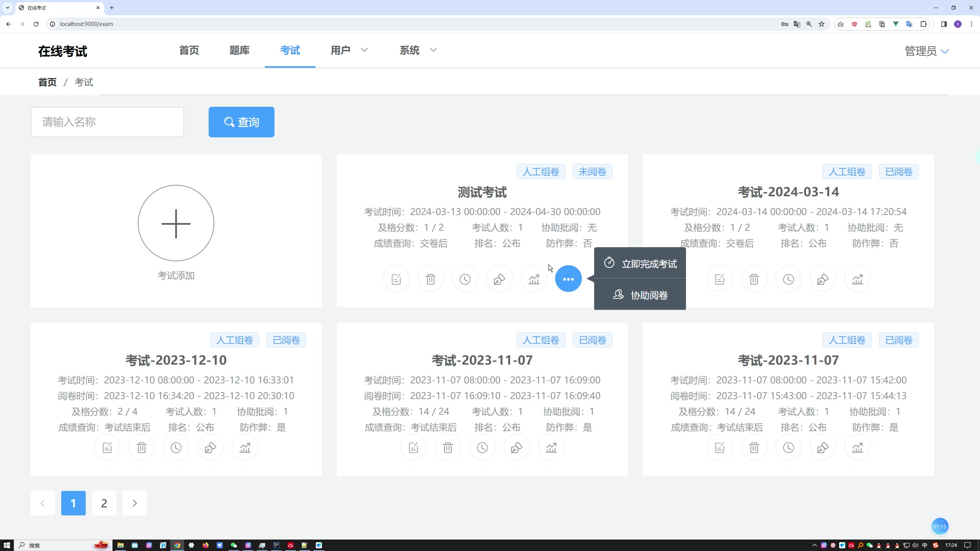Open chart icon on 15:42:00 考试-2023-11-07 card

point(857,447)
